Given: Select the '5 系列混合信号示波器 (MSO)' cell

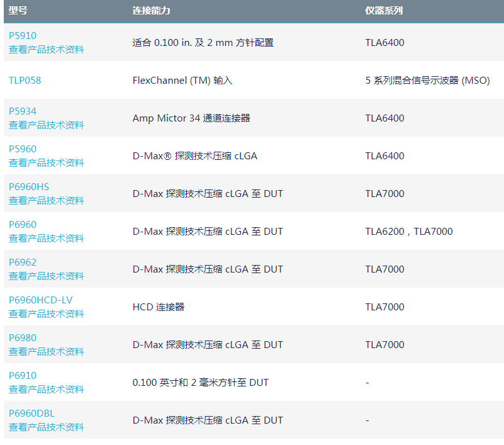Looking at the screenshot, I should click(x=427, y=81).
